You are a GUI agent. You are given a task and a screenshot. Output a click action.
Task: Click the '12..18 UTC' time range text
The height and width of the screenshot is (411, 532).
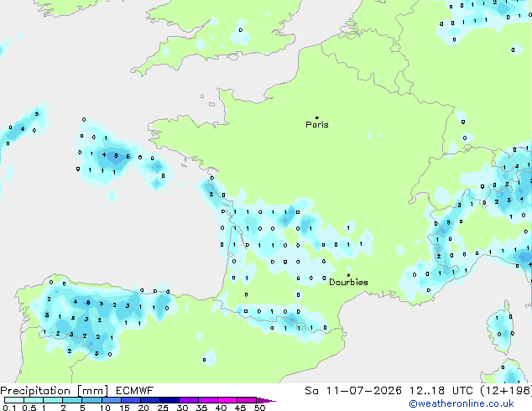click(x=441, y=391)
